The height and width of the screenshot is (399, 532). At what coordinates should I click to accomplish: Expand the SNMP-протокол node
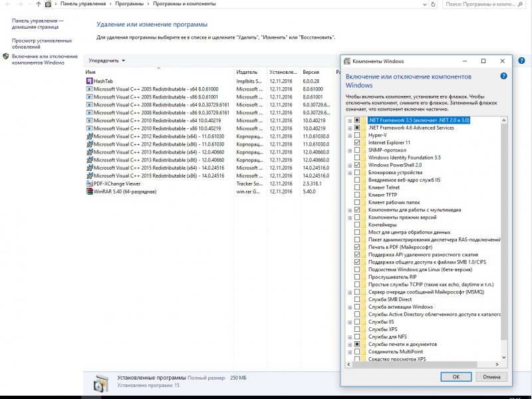[350, 150]
